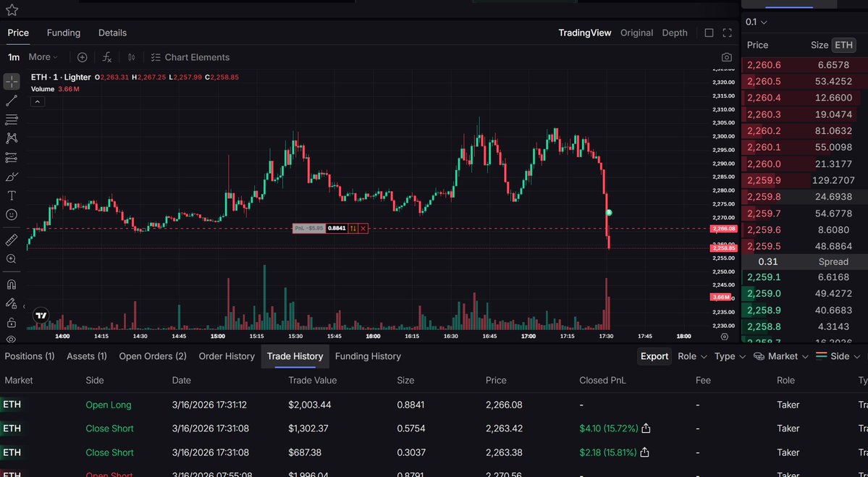Open the emoji icons tool

pos(12,215)
